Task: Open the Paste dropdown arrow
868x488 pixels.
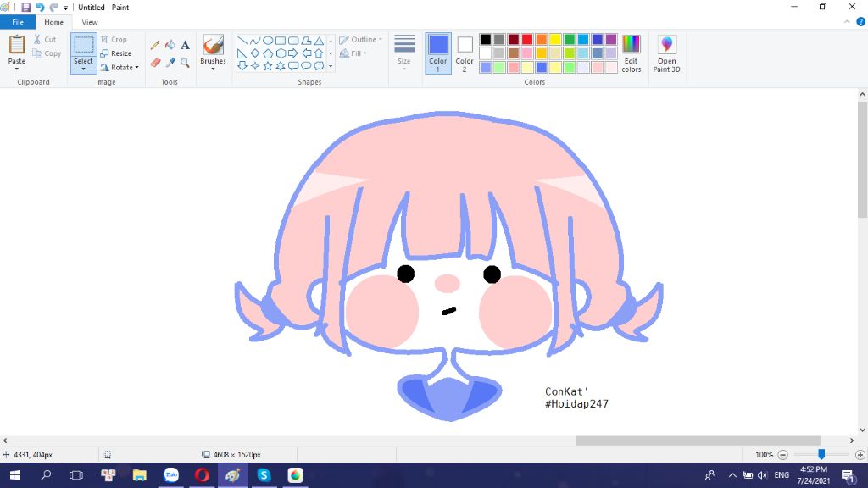Action: [17, 69]
